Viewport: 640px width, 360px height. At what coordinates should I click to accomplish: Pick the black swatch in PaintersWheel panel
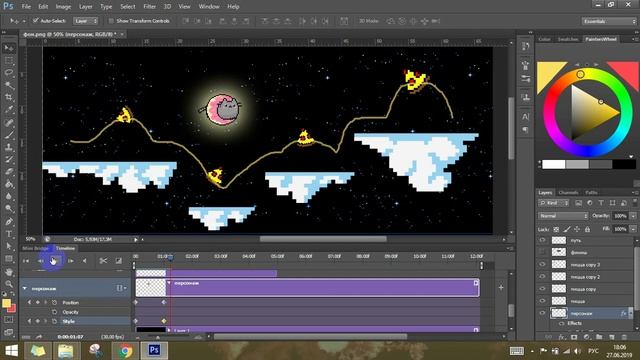[624, 164]
